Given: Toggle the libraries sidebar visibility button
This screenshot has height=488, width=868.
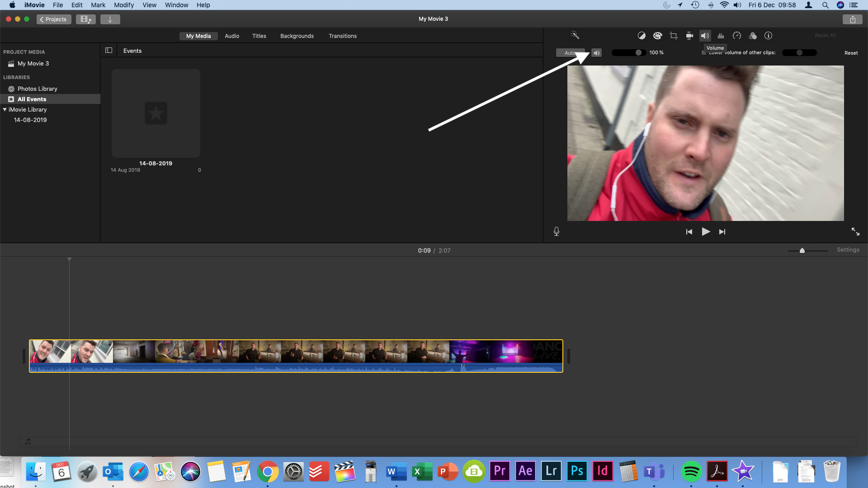Looking at the screenshot, I should (108, 51).
